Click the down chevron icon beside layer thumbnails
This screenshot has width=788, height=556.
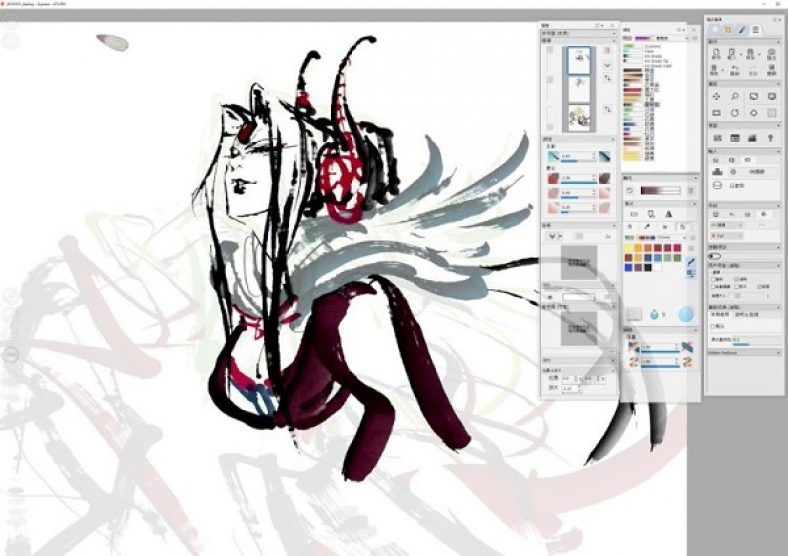[607, 65]
